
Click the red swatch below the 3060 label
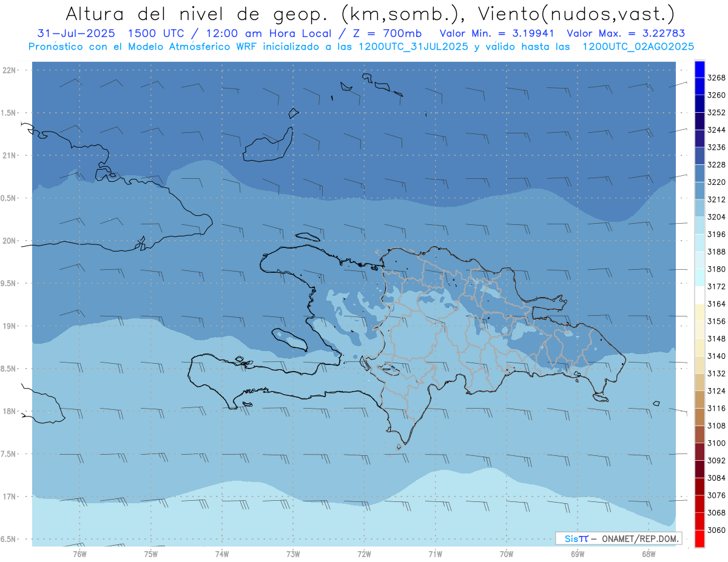(699, 538)
